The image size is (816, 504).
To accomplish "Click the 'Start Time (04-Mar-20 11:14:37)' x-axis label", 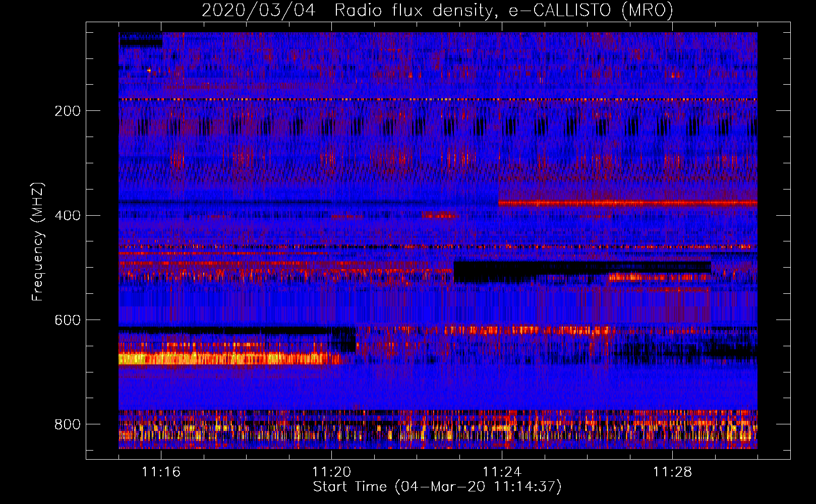I will (437, 487).
